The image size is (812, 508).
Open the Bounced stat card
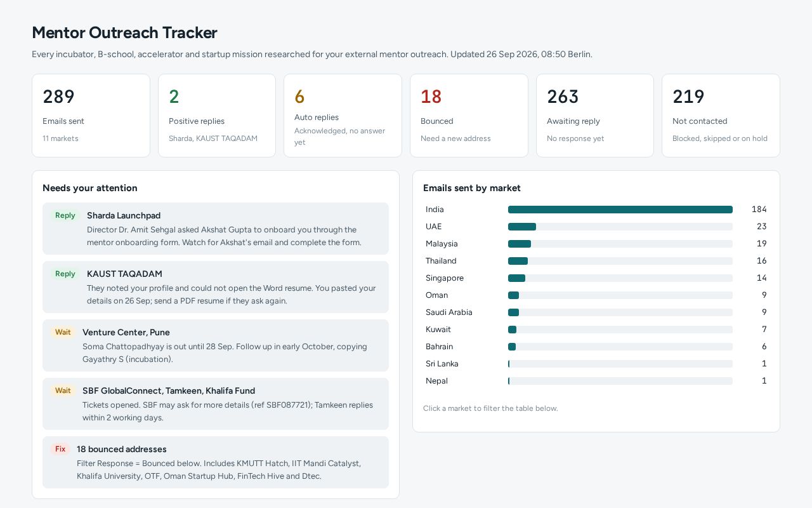[x=469, y=116]
